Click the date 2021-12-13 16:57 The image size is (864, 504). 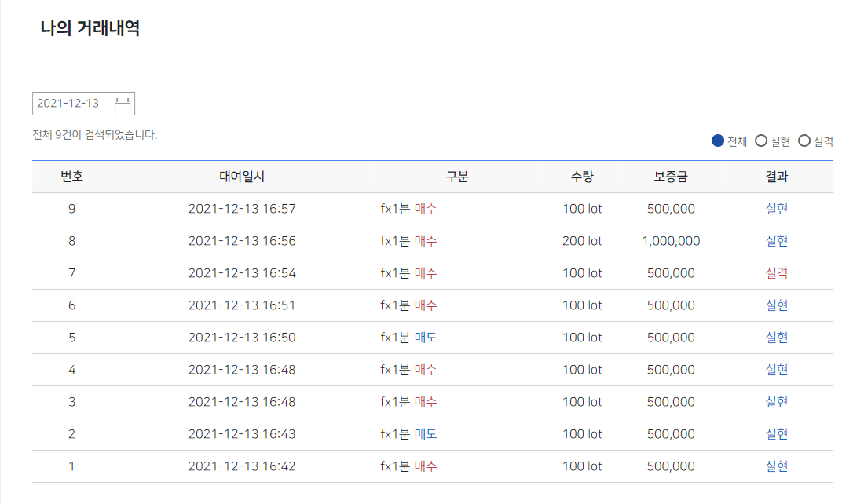[242, 209]
